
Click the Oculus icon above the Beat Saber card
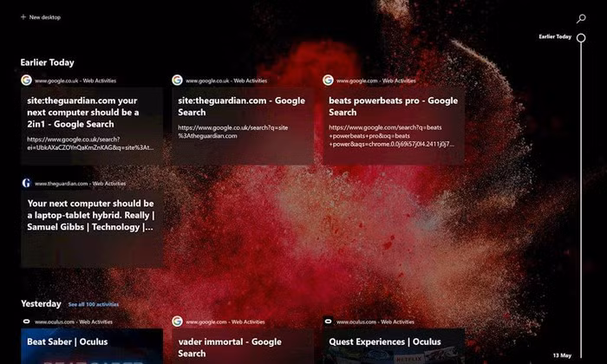click(26, 321)
